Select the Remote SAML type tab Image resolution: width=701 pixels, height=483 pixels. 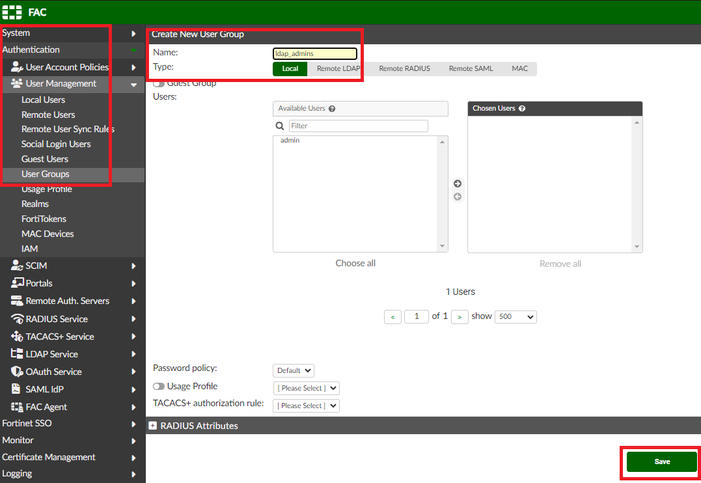[471, 69]
